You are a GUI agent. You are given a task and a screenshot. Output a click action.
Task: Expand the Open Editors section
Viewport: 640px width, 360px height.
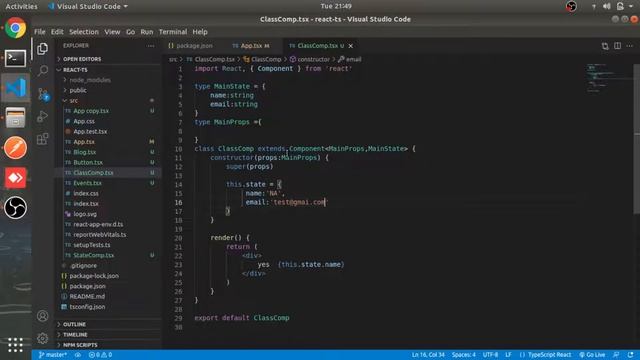(x=108, y=59)
